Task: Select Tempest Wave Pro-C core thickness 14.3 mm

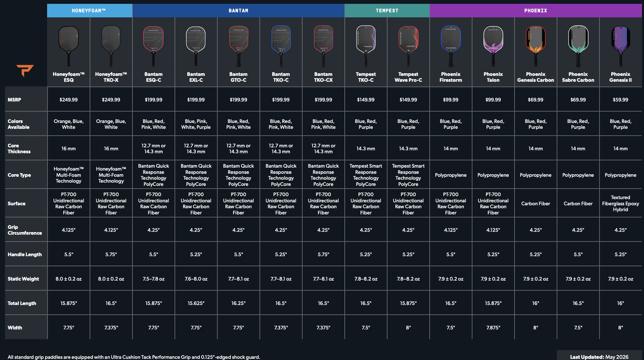Action: pos(408,149)
